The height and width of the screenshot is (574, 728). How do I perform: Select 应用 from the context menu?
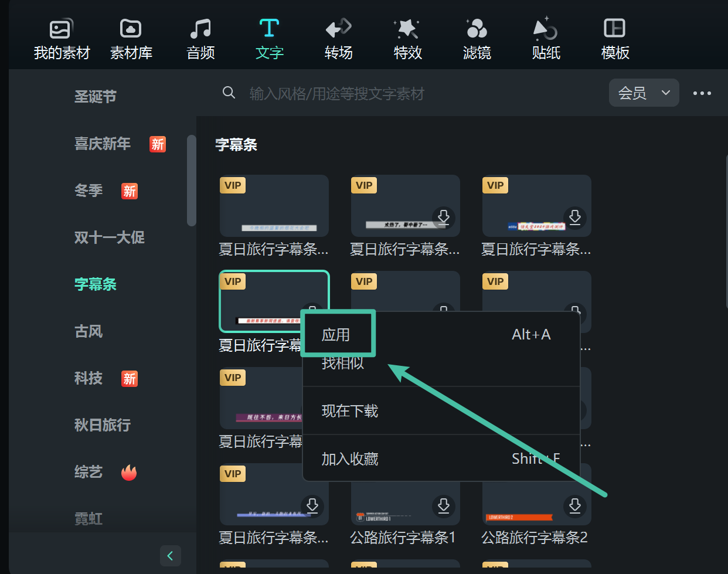338,333
